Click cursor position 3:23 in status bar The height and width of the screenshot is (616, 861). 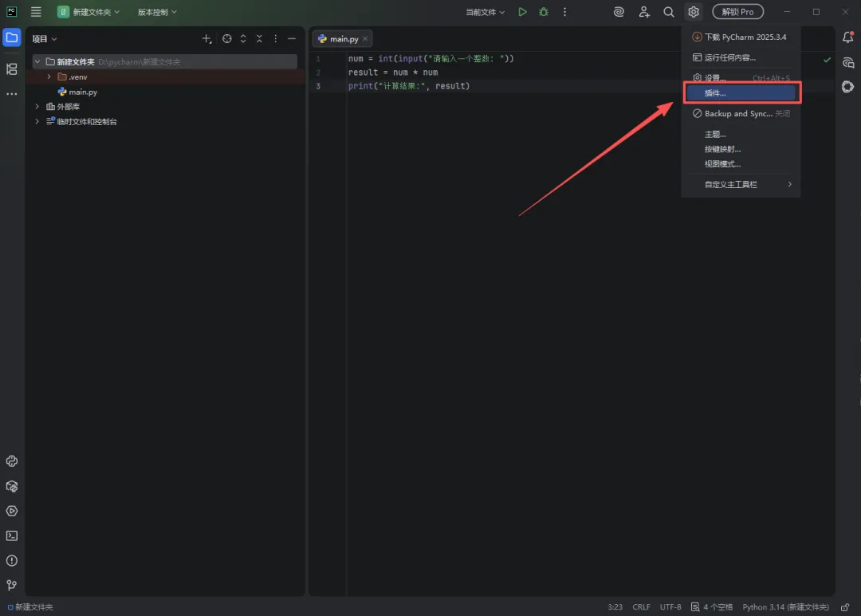615,606
